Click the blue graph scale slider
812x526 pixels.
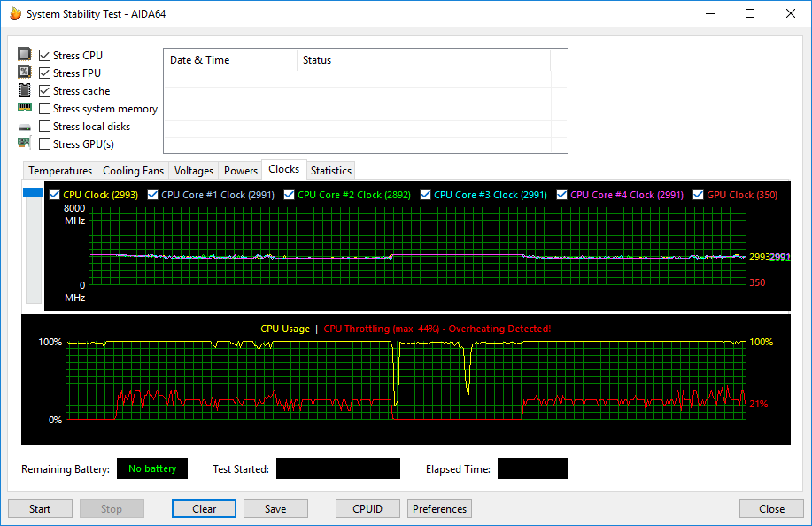[33, 192]
